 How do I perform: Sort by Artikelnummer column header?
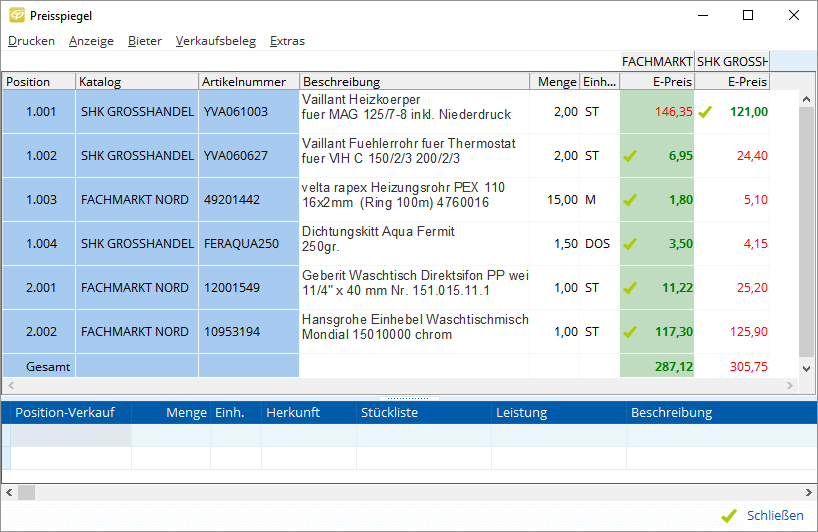click(247, 82)
